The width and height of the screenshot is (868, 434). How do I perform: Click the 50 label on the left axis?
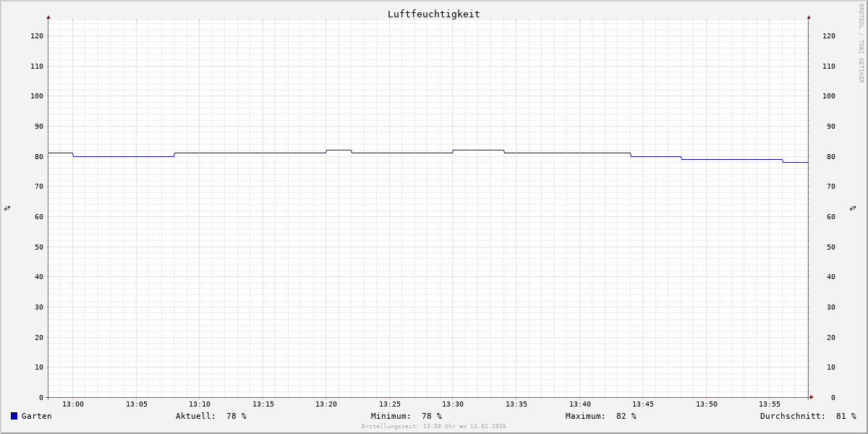point(39,247)
